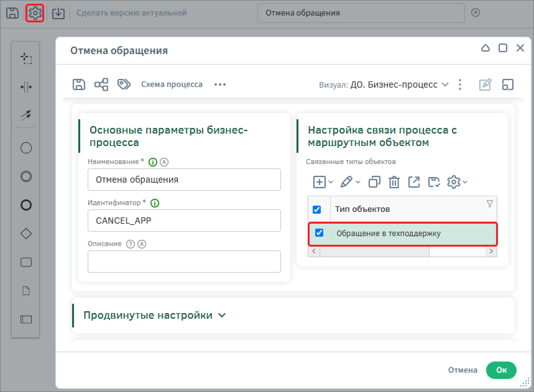Viewport: 534px width, 392px height.
Task: Select the global connect arrow tool
Action: 26,115
